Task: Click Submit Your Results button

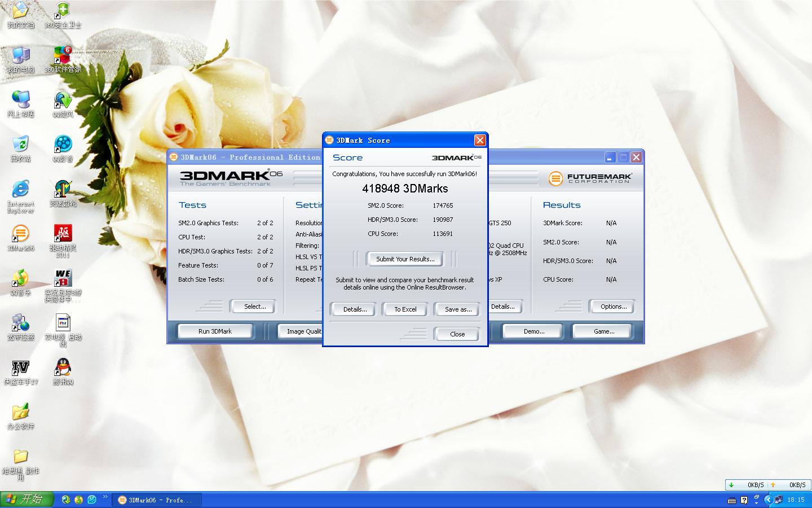Action: pyautogui.click(x=405, y=259)
